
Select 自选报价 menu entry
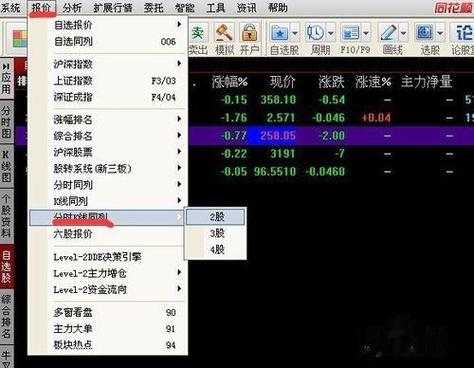[107, 25]
